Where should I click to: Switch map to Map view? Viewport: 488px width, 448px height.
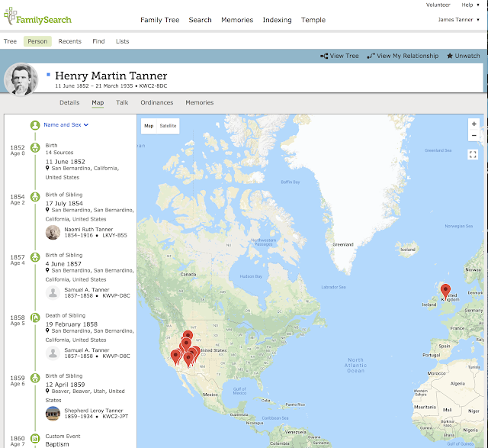coord(149,126)
